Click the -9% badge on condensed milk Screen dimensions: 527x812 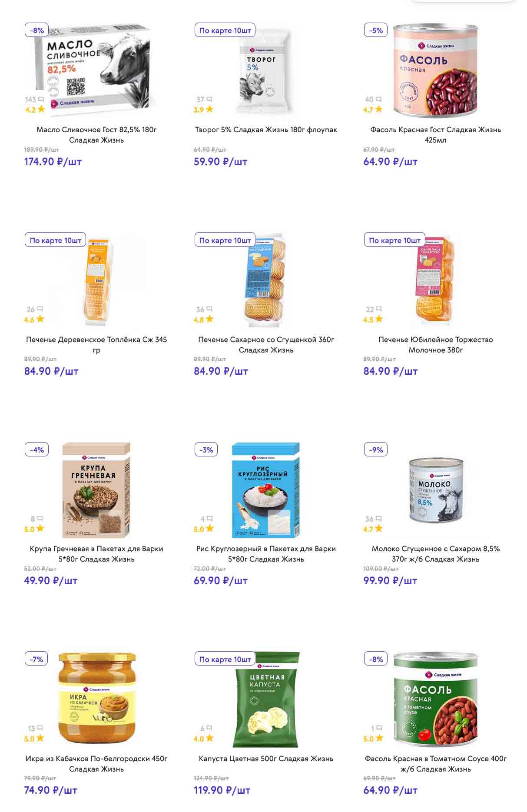pyautogui.click(x=376, y=450)
